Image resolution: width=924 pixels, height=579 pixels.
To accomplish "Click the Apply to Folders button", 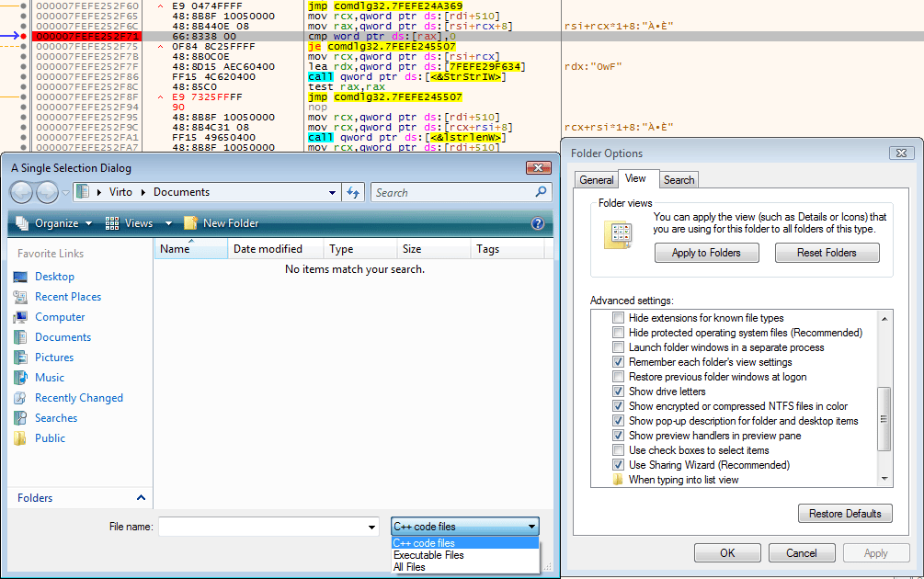I will pos(706,252).
